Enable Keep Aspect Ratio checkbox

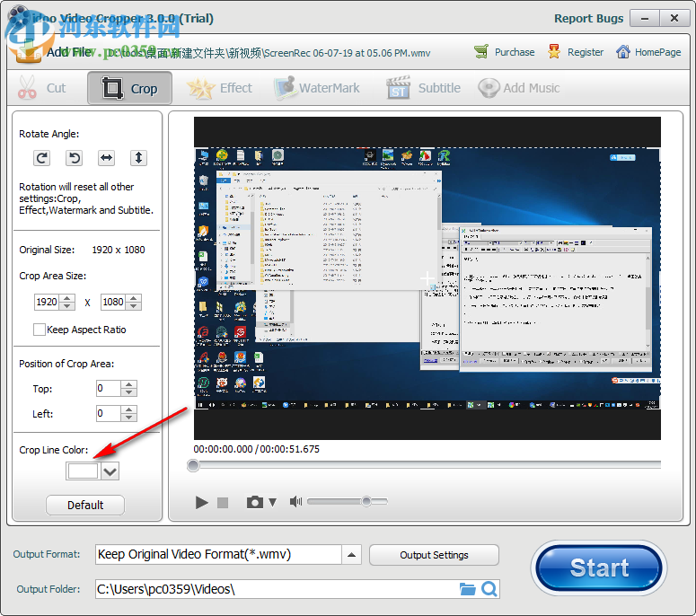[x=39, y=330]
